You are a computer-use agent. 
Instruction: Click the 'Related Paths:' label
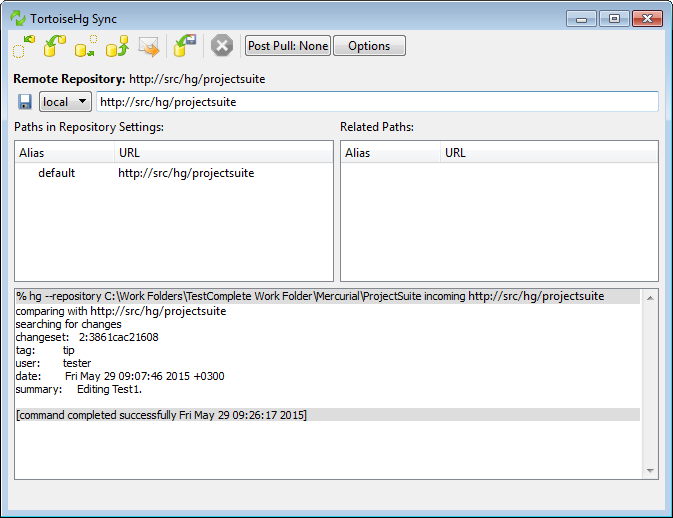[x=377, y=127]
